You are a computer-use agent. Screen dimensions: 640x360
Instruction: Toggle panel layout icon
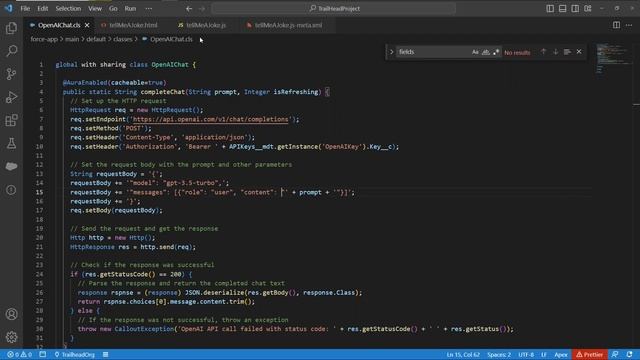pyautogui.click(x=562, y=9)
